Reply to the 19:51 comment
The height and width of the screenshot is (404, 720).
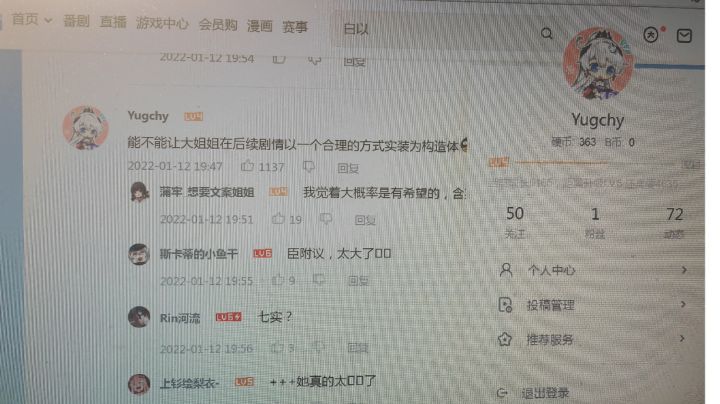[x=366, y=220]
